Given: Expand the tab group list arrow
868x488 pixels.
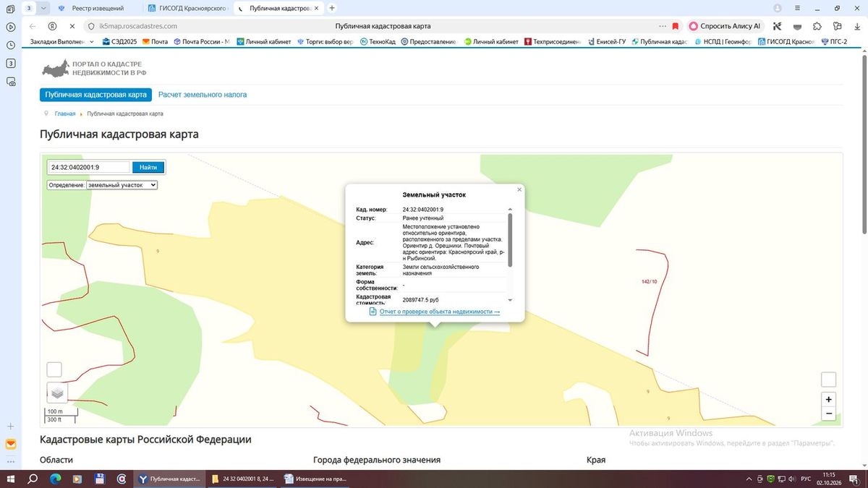Looking at the screenshot, I should click(44, 8).
